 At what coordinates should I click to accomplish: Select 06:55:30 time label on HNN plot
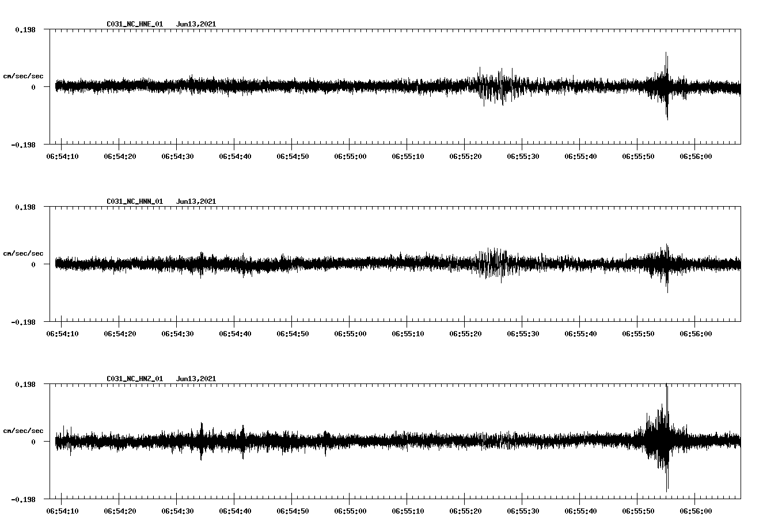523,334
